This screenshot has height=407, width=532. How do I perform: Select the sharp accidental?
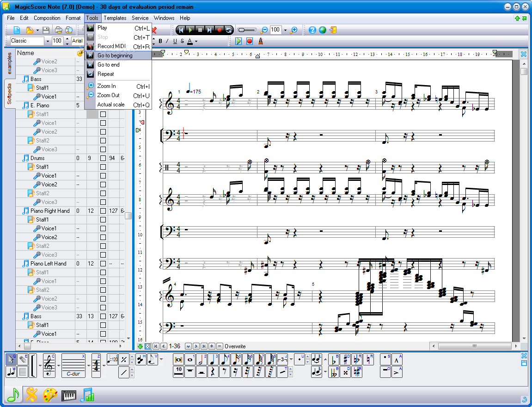[x=345, y=359]
